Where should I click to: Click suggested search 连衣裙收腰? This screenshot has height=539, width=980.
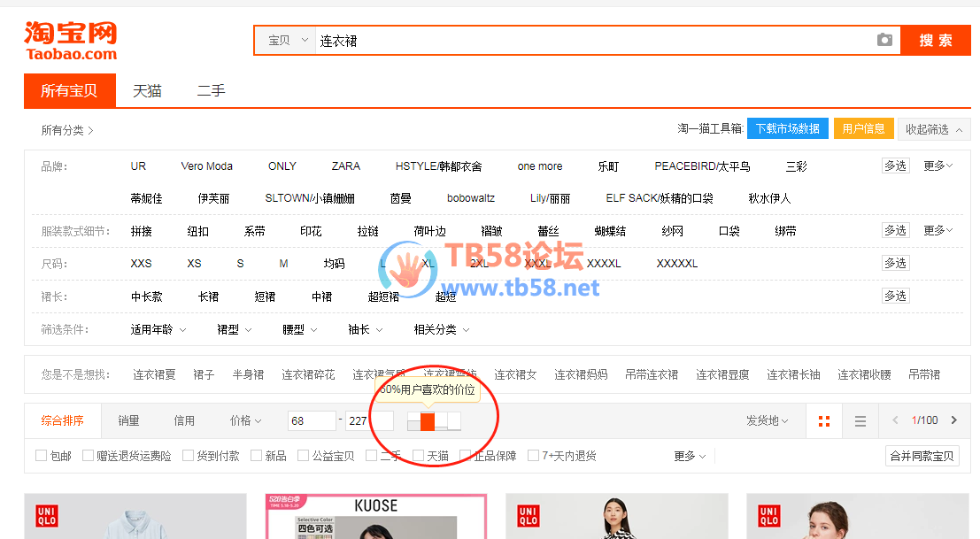[864, 374]
